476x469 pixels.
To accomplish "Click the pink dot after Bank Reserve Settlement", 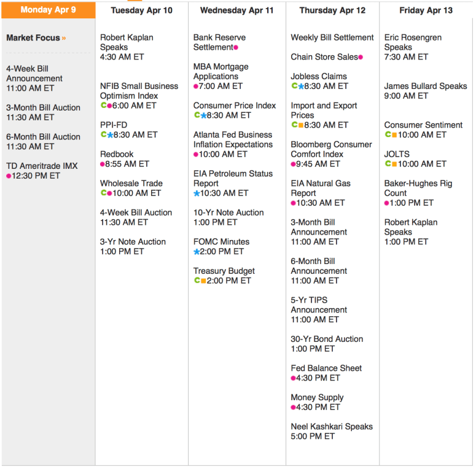I will 236,47.
